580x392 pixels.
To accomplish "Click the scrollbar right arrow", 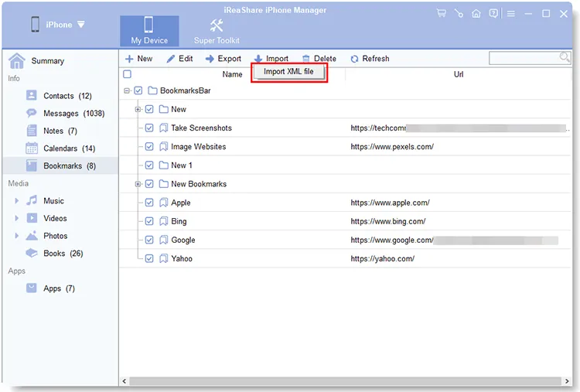I will pyautogui.click(x=566, y=380).
